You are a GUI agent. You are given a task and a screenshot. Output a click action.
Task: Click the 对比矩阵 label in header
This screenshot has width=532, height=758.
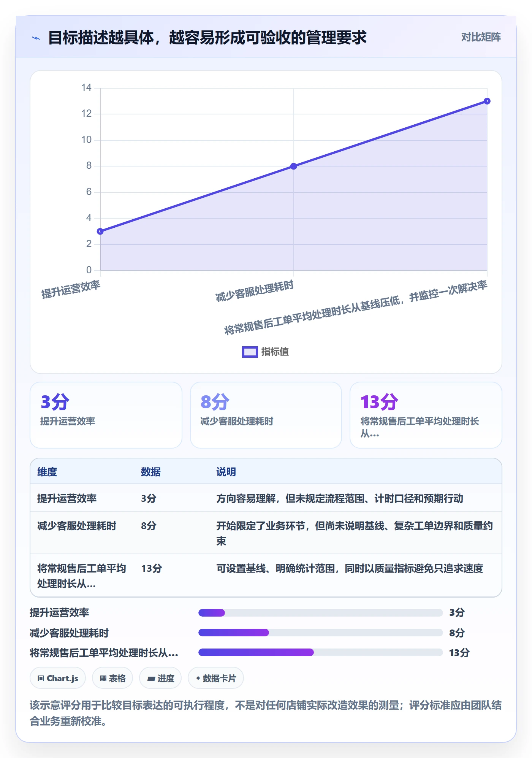coord(481,37)
